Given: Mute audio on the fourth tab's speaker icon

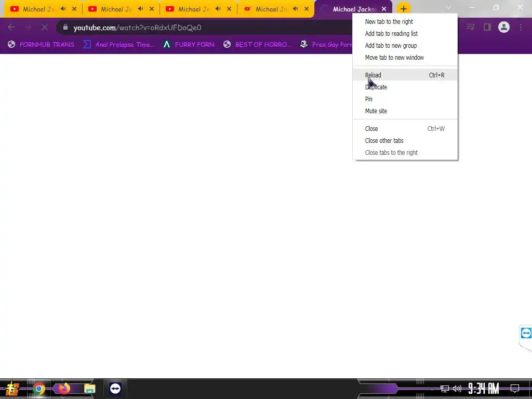Looking at the screenshot, I should (x=295, y=9).
